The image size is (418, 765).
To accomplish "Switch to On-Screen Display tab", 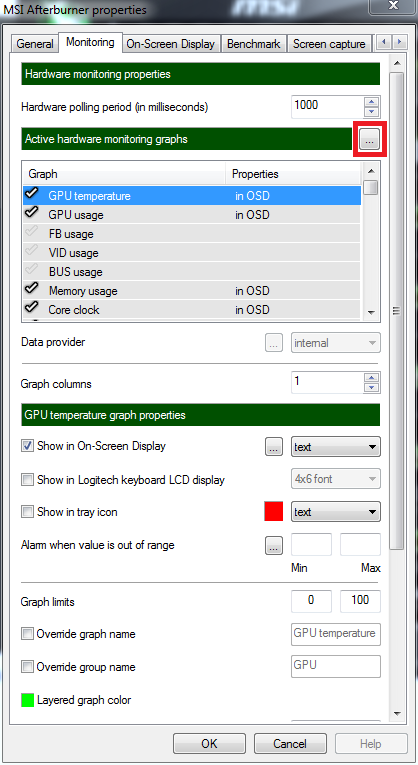I will tap(170, 43).
